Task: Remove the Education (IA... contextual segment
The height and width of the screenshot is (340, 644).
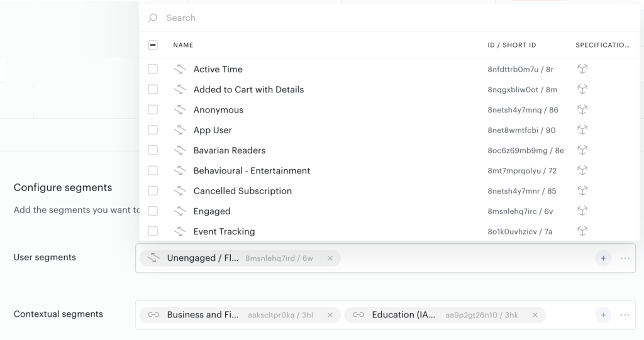Action: click(x=535, y=315)
